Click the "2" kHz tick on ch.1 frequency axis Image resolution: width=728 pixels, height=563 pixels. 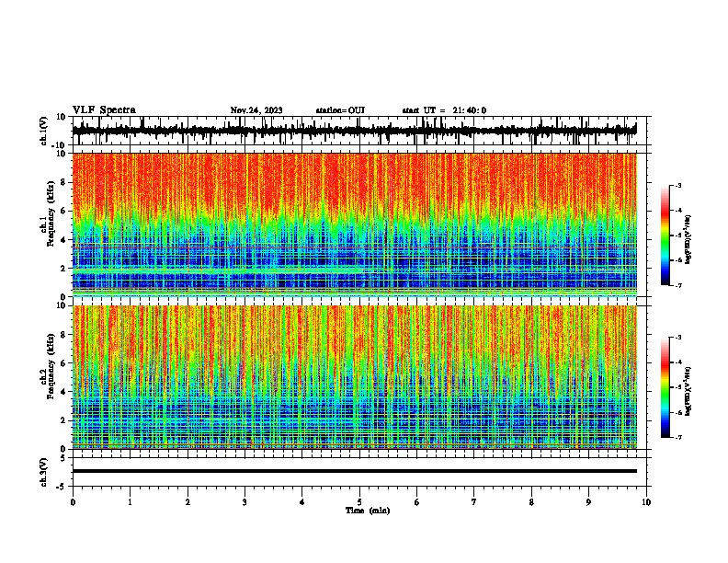coord(63,268)
